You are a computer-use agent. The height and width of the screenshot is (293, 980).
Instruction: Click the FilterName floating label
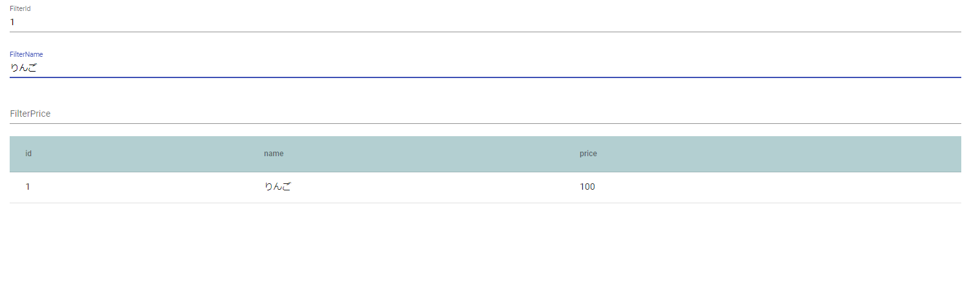click(x=26, y=54)
